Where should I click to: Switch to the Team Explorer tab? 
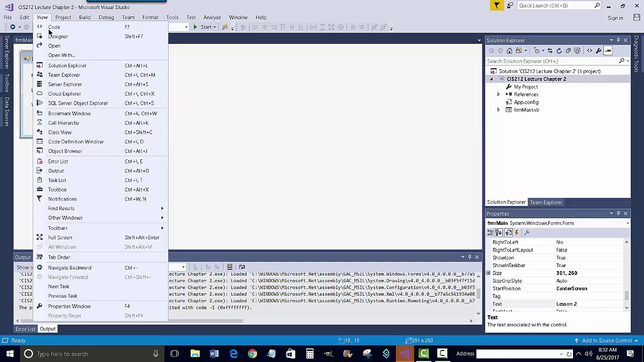tap(546, 203)
